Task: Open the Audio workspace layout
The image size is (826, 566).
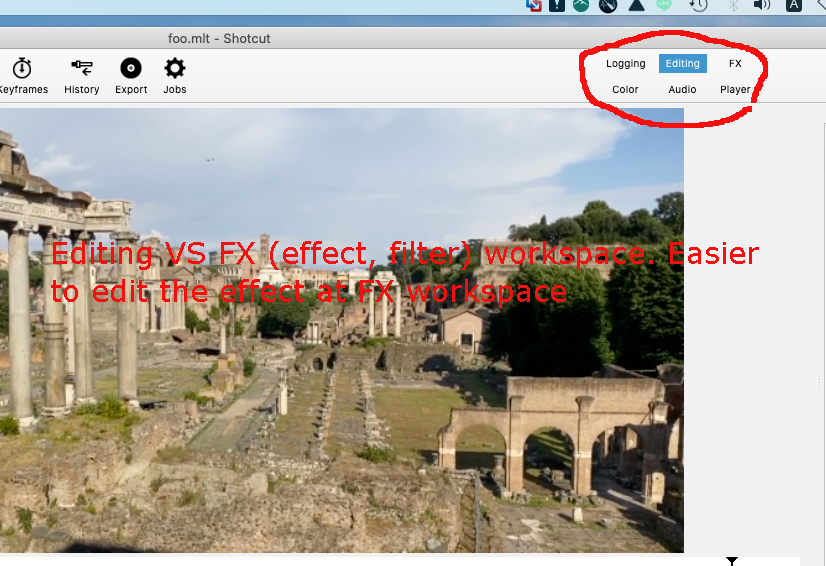Action: point(683,90)
